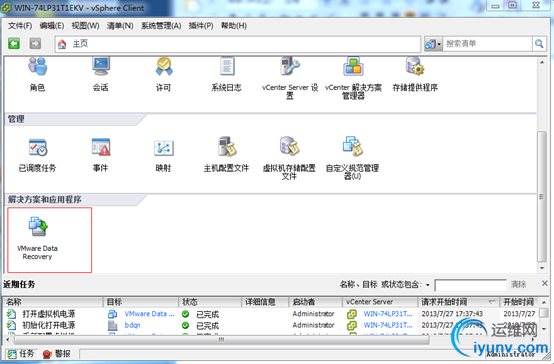The height and width of the screenshot is (364, 554).
Task: Click the 搜索清单 search field
Action: 487,44
